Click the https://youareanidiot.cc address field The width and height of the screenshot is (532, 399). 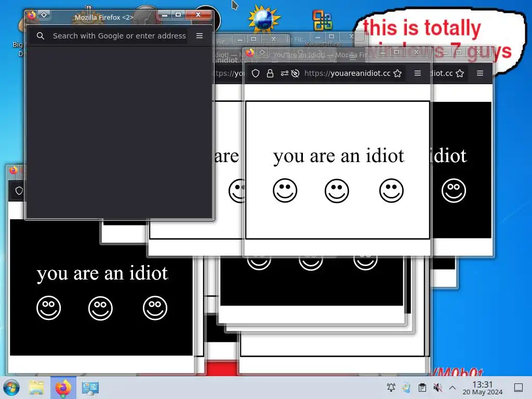pos(347,73)
